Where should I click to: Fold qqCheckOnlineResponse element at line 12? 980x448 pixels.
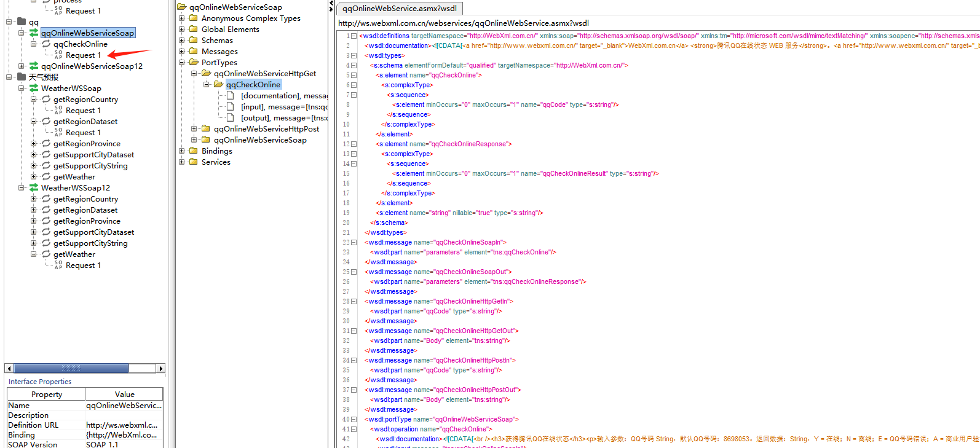(354, 144)
